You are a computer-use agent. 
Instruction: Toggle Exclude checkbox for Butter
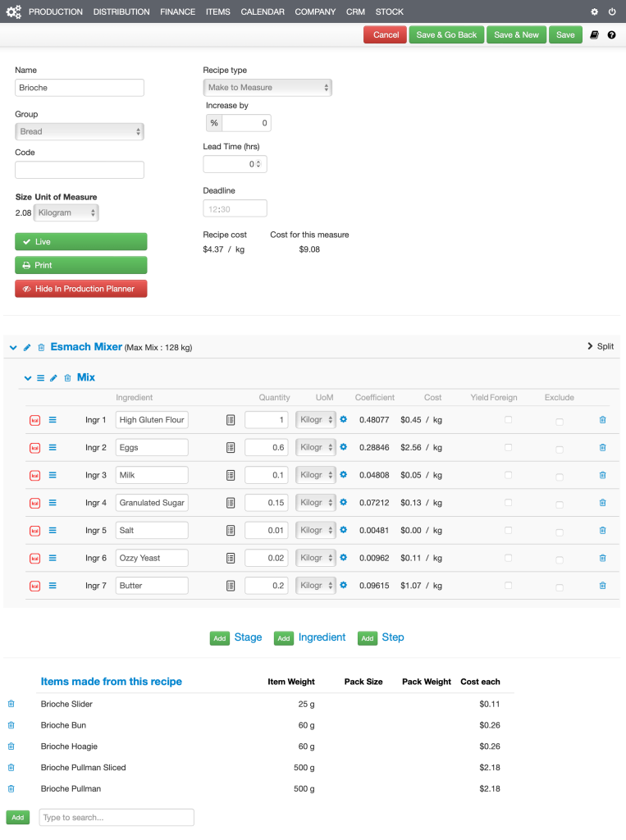tap(560, 587)
